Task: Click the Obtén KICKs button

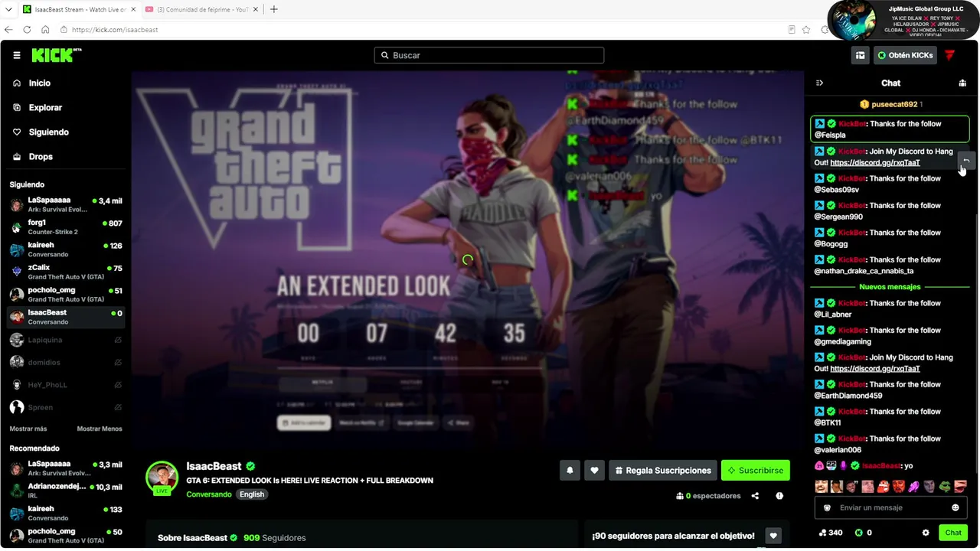Action: (905, 55)
